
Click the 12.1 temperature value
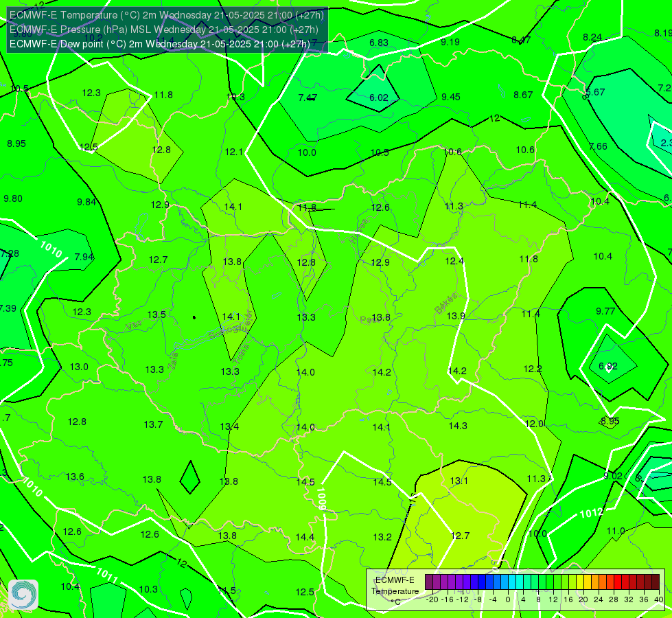(234, 152)
